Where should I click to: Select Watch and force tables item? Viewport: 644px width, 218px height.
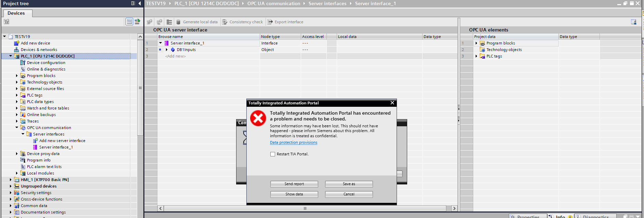(x=48, y=108)
